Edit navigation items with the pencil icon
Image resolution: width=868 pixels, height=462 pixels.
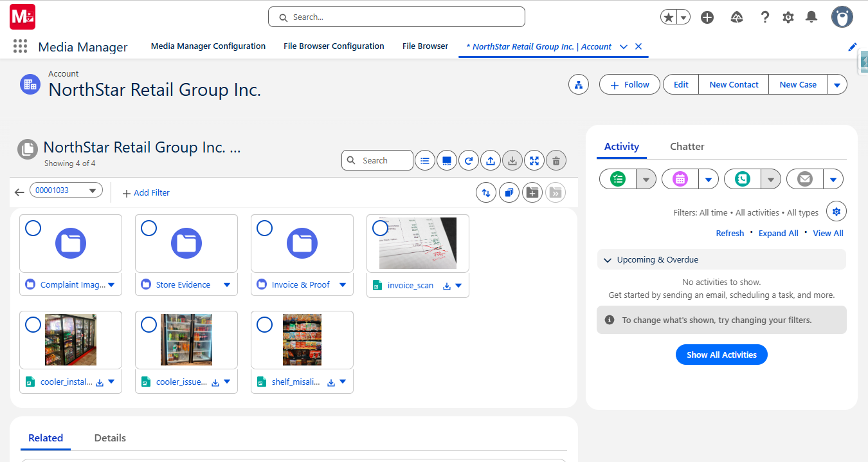(853, 46)
